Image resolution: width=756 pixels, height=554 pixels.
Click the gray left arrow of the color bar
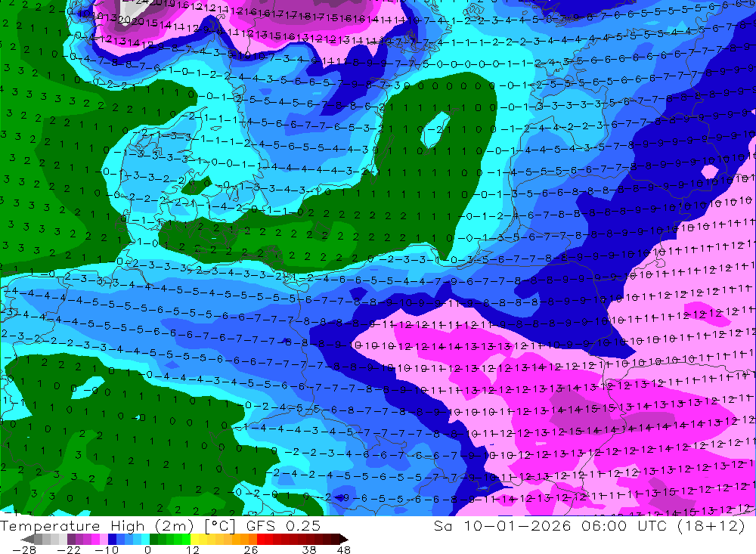point(27,539)
